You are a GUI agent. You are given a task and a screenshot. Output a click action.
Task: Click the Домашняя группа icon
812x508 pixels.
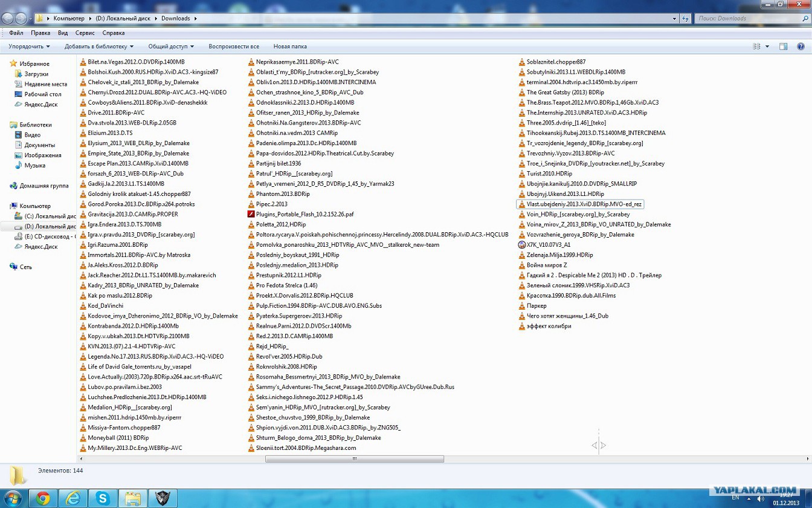[x=13, y=186]
